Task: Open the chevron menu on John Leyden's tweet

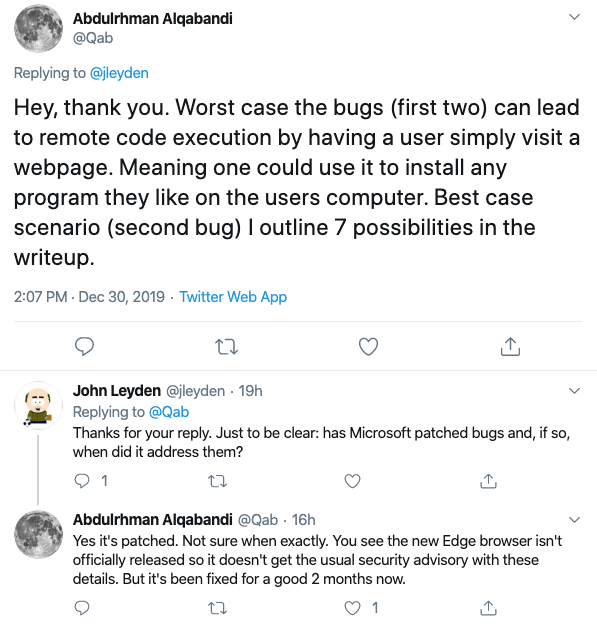Action: click(x=574, y=391)
